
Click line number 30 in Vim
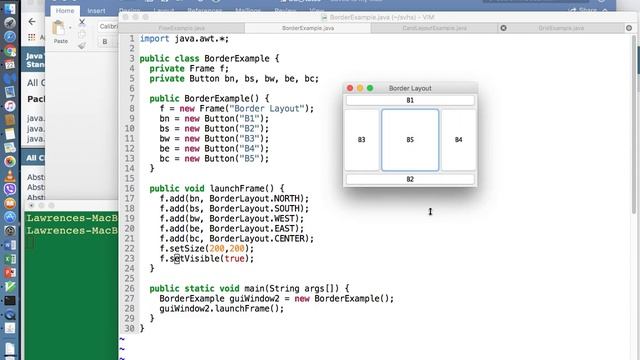(129, 329)
